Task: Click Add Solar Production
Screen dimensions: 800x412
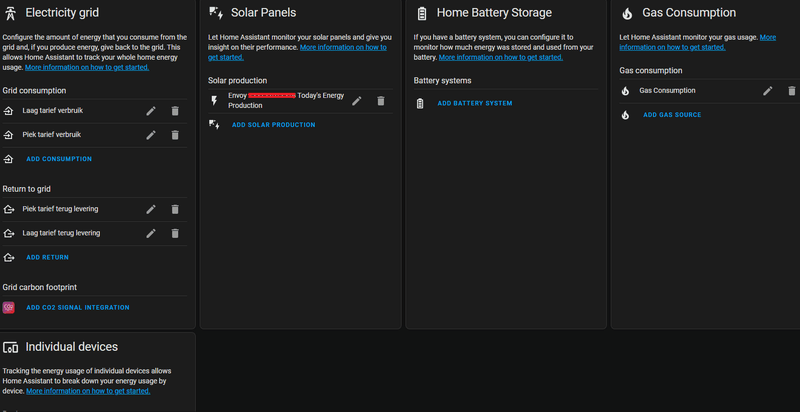Action: pos(273,125)
